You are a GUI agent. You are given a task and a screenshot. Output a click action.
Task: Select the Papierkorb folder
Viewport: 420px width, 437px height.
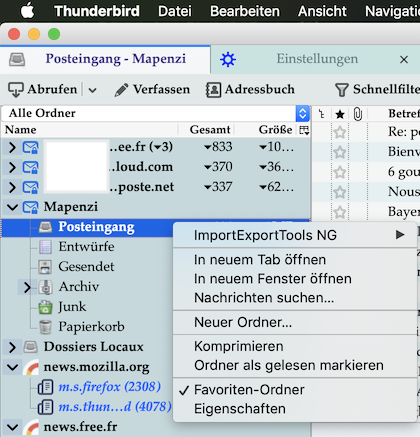tap(91, 327)
